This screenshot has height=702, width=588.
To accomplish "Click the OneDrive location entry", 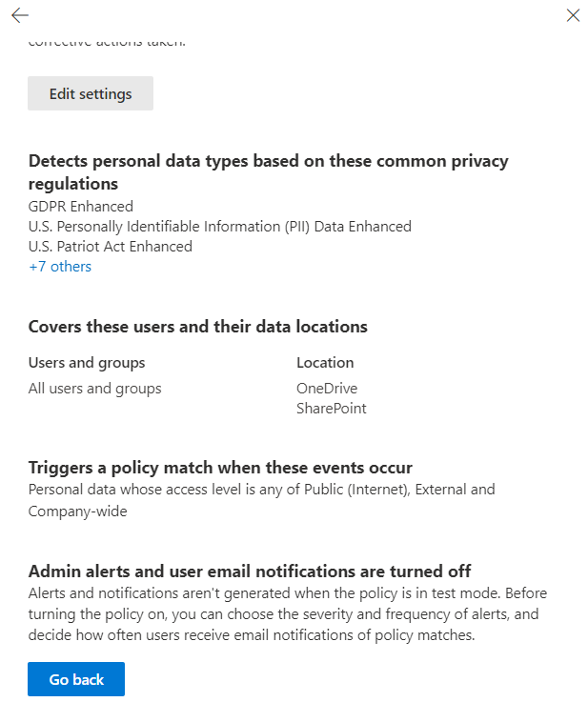I will [327, 389].
